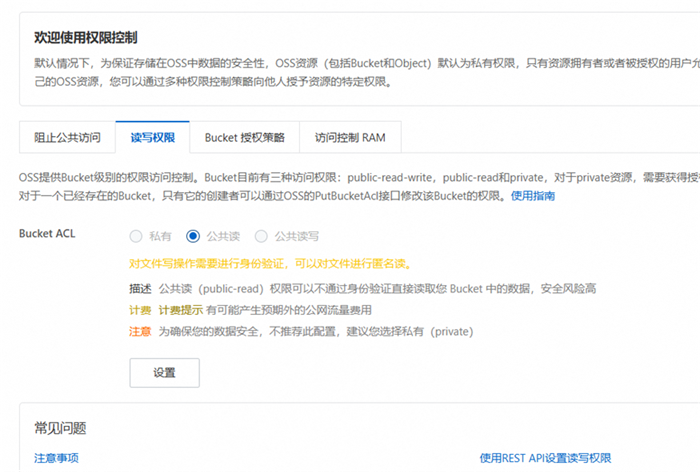The image size is (700, 472).
Task: Go to the 访问控制 RAM tab
Action: (350, 138)
